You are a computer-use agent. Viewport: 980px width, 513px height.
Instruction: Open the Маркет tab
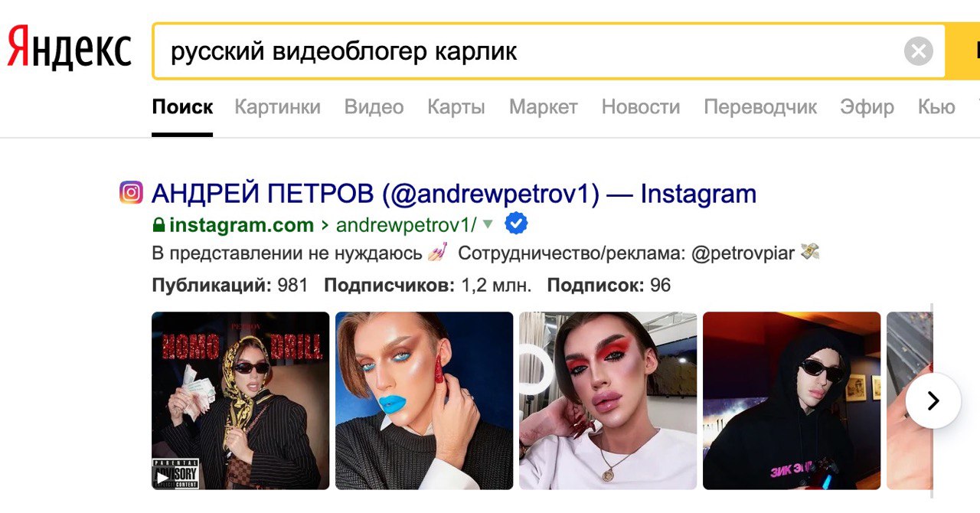[x=544, y=106]
